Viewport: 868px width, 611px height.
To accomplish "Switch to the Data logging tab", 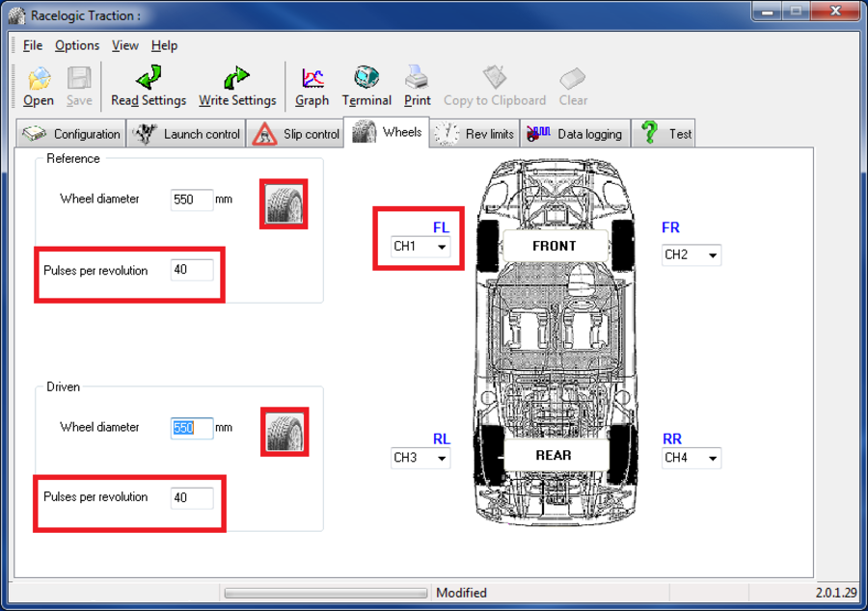I will click(x=575, y=134).
